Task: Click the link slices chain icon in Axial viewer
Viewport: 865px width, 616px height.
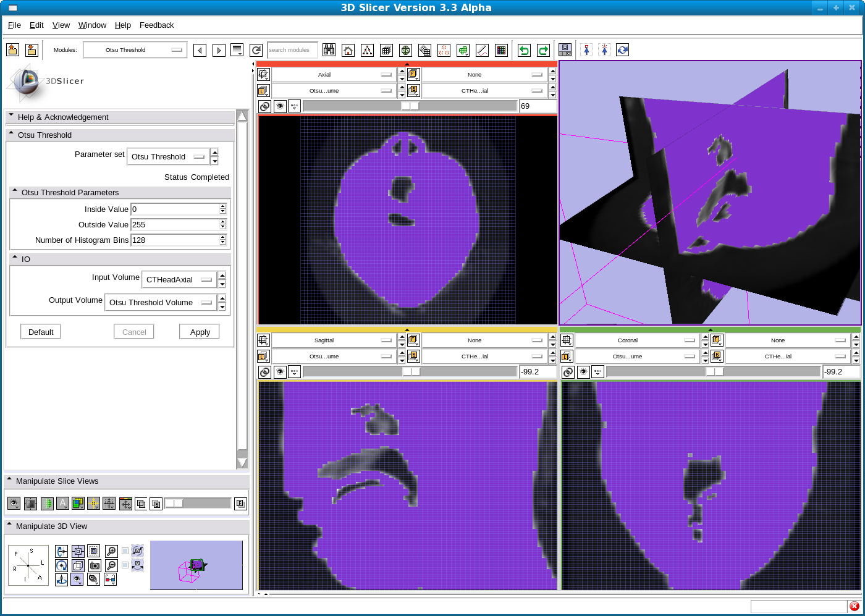Action: [264, 106]
